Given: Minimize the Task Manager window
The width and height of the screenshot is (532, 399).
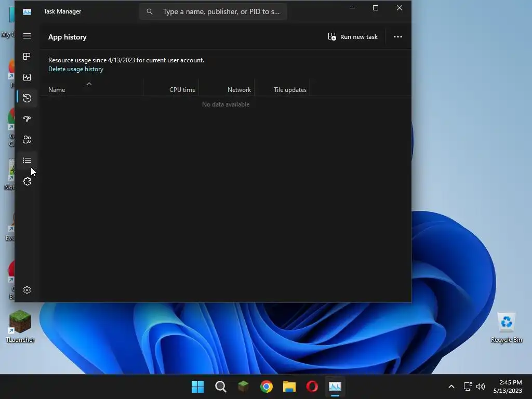Looking at the screenshot, I should click(352, 8).
